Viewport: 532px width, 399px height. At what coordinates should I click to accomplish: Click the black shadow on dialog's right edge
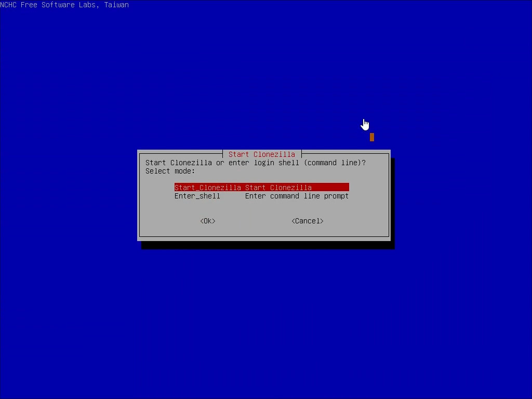[392, 203]
